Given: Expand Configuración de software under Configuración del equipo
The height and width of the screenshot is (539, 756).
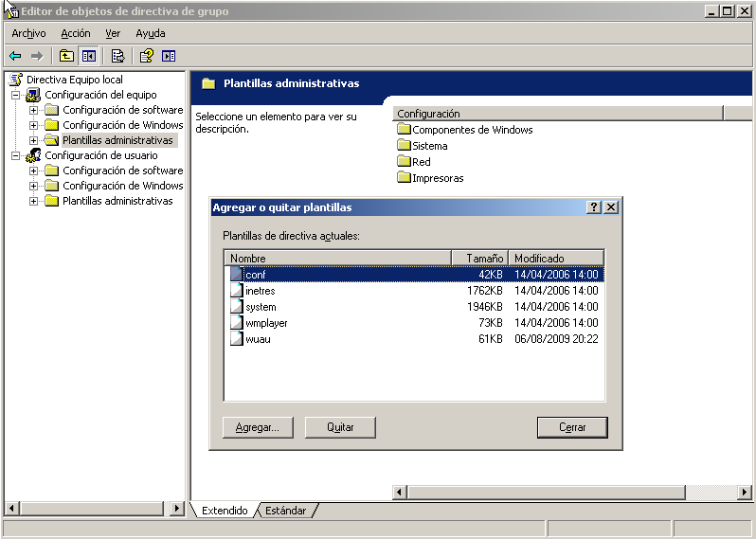Looking at the screenshot, I should pyautogui.click(x=34, y=110).
